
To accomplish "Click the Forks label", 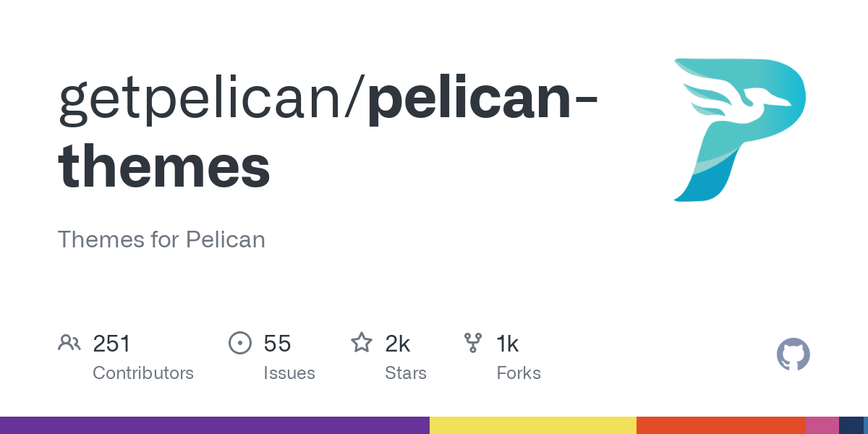I will [519, 373].
